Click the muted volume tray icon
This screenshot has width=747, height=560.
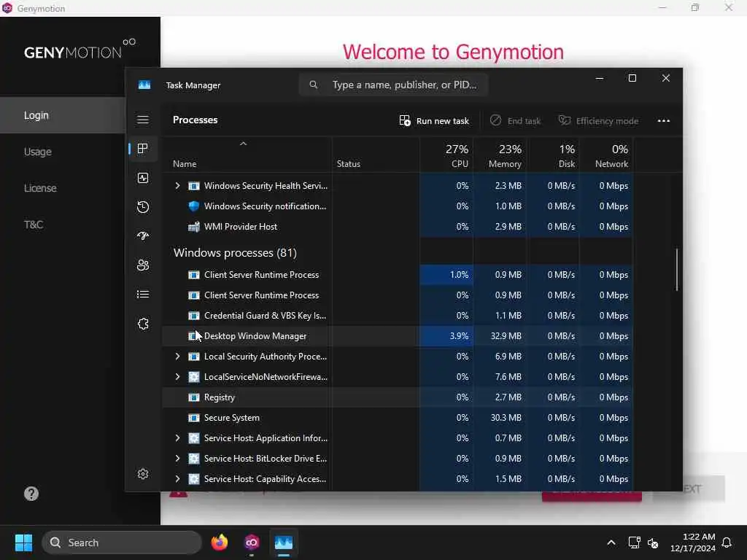point(653,542)
